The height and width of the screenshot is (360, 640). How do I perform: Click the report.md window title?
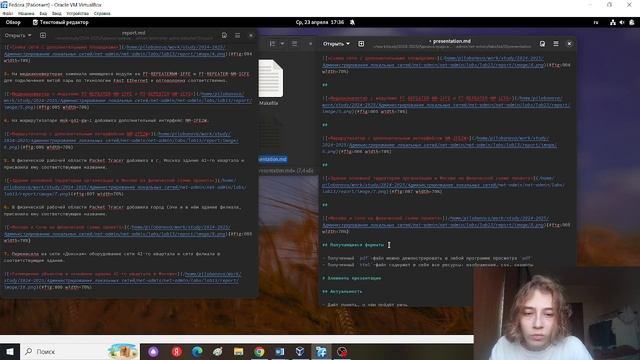[133, 33]
